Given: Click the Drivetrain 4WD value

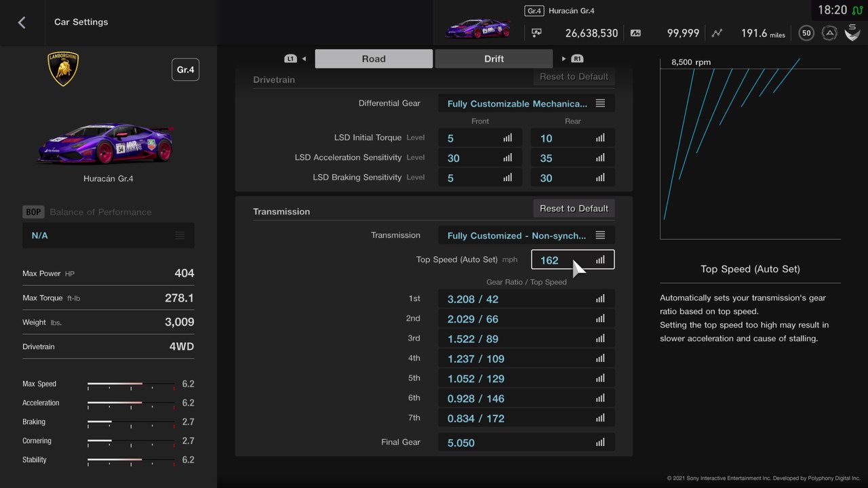Looking at the screenshot, I should [182, 346].
